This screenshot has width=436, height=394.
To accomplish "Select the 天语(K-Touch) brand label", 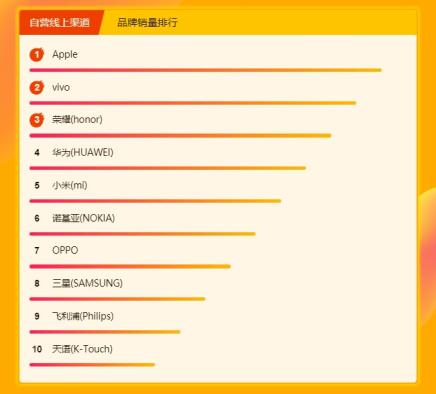I will [x=82, y=349].
